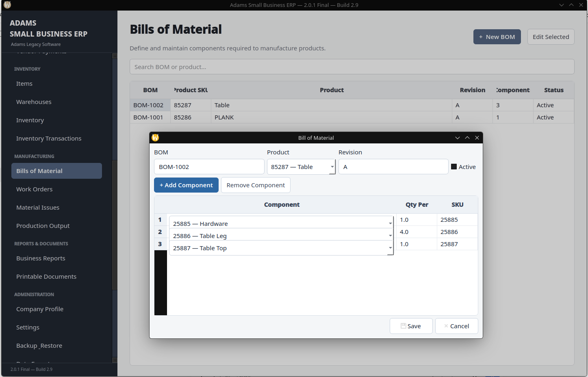588x377 pixels.
Task: Minimize the main ERP window
Action: (562, 5)
